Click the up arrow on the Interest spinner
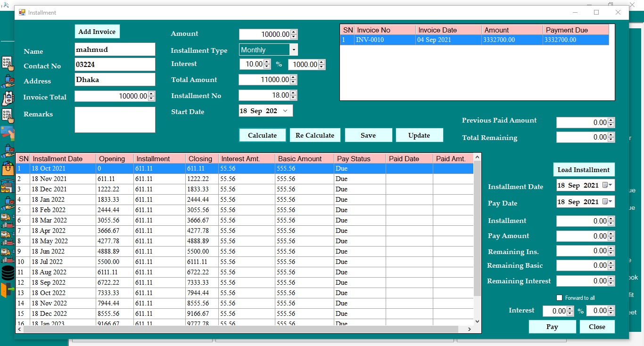 (x=267, y=62)
